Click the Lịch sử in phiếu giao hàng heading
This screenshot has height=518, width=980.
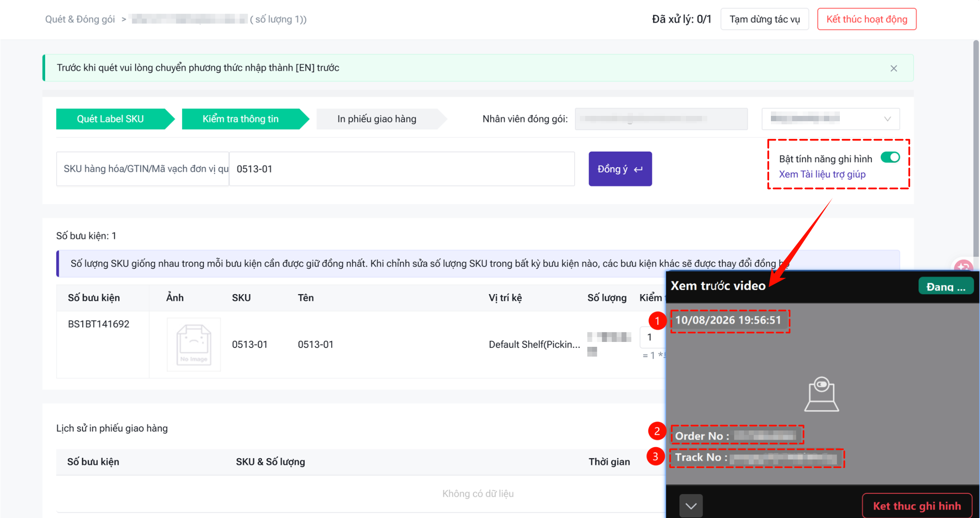[112, 428]
